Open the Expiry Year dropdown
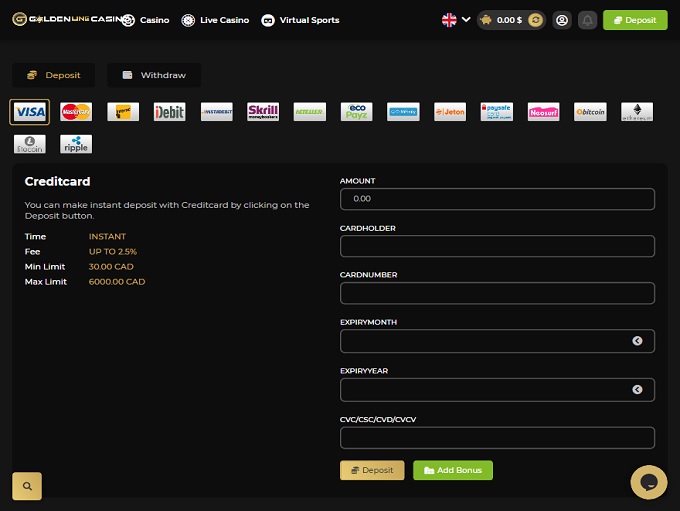Image resolution: width=680 pixels, height=511 pixels. [497, 389]
